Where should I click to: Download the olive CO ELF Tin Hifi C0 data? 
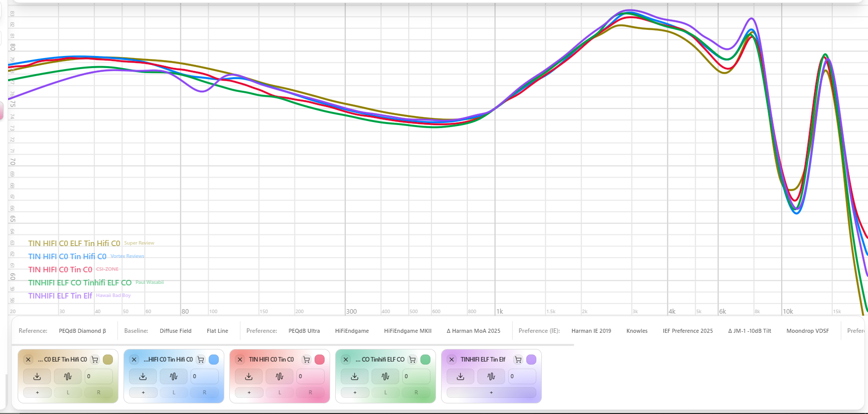tap(37, 376)
